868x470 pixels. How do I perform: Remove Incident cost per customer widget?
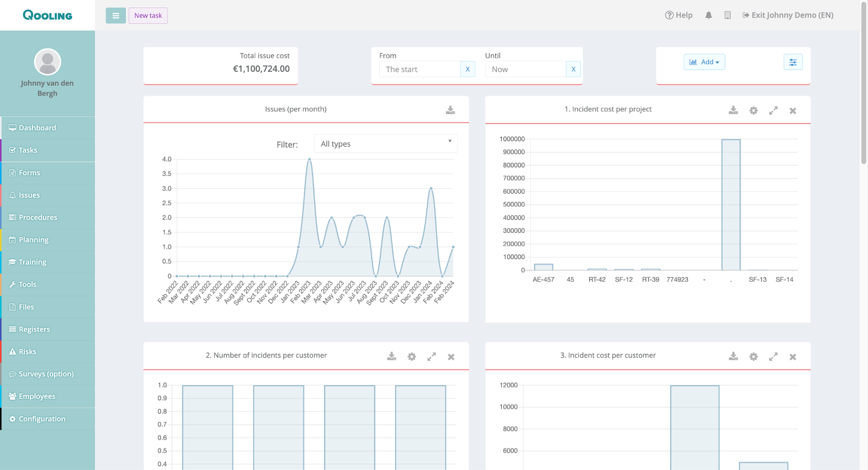coord(793,357)
